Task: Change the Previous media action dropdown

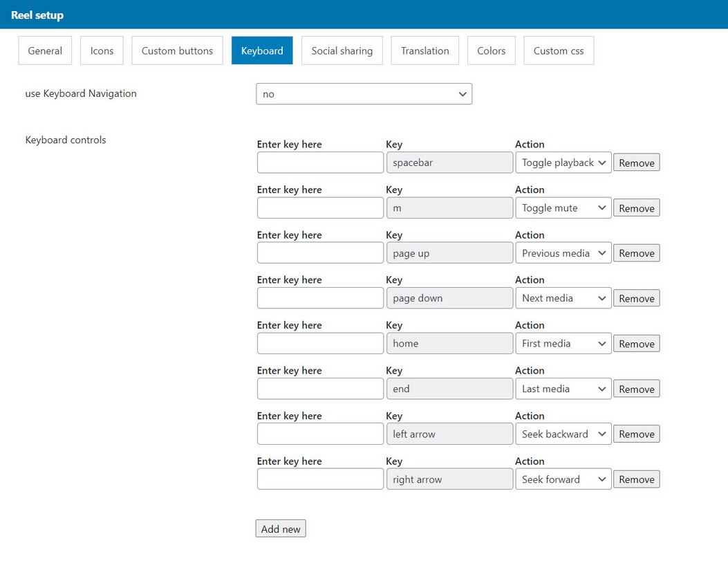Action: pyautogui.click(x=563, y=253)
